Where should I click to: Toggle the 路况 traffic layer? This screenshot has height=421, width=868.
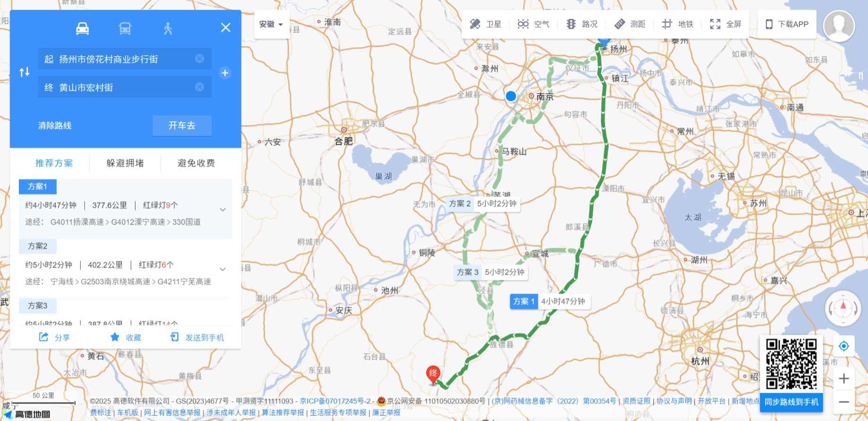coord(581,24)
